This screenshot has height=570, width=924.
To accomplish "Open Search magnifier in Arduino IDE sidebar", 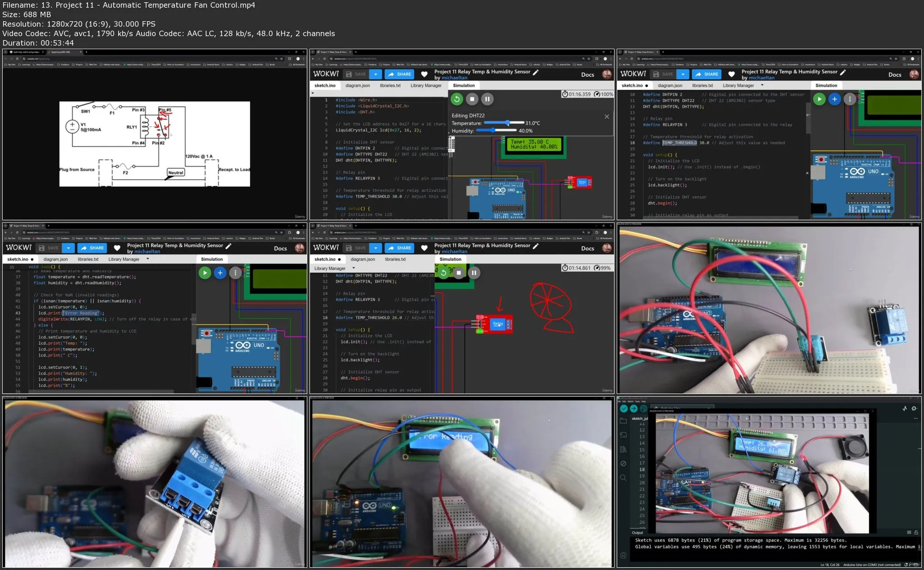I will click(x=623, y=477).
